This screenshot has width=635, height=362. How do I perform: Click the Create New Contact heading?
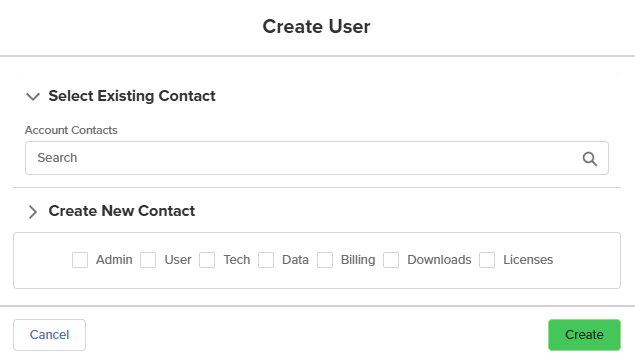(122, 211)
